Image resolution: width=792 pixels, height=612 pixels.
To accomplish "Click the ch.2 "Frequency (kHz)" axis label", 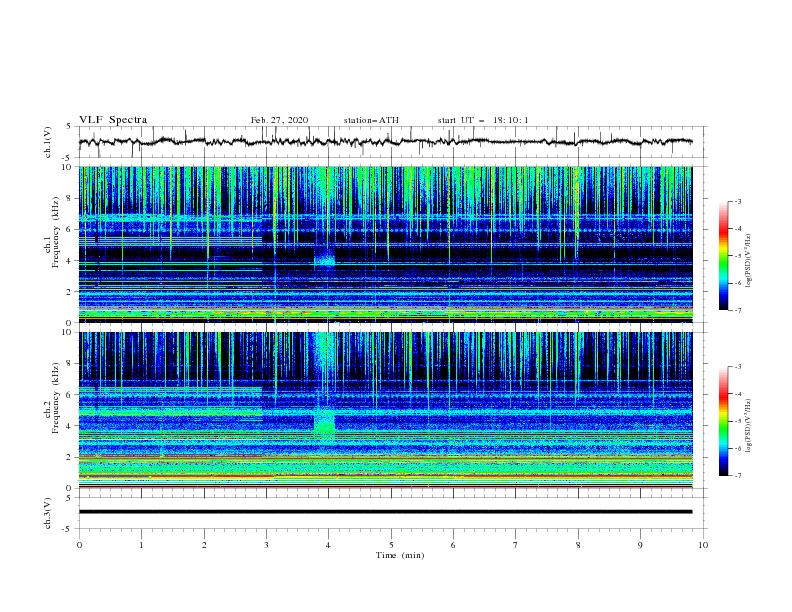I will pos(55,398).
